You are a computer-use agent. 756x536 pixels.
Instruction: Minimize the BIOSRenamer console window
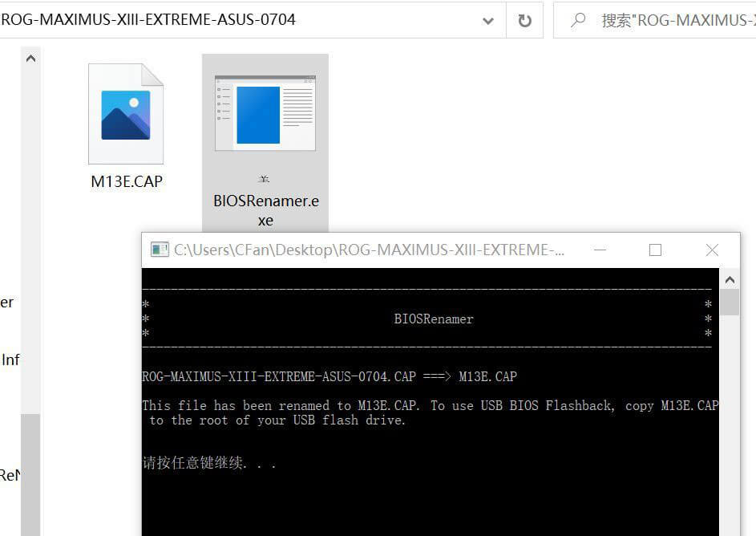[597, 250]
